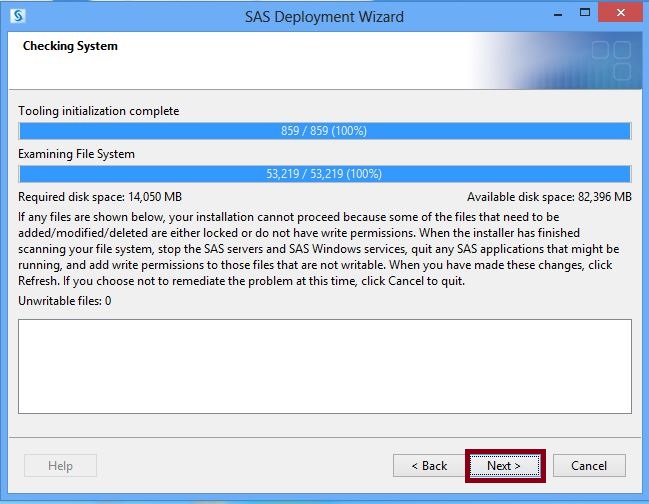This screenshot has width=649, height=504.
Task: Go back with the < Back button
Action: coord(429,466)
